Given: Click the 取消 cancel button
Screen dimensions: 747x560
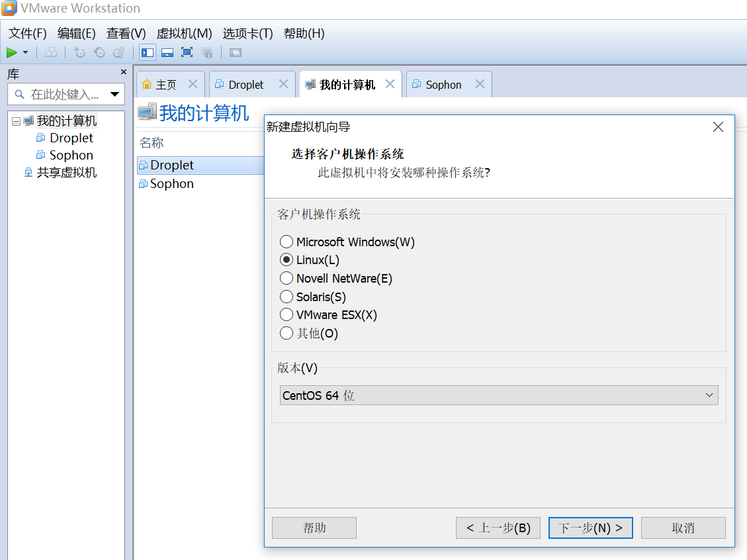Looking at the screenshot, I should coord(683,528).
